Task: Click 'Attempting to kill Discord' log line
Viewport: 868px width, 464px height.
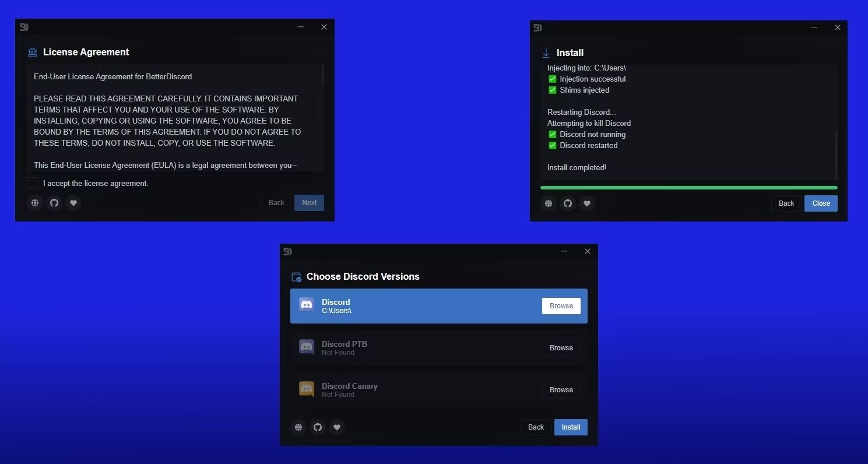Action: point(589,124)
